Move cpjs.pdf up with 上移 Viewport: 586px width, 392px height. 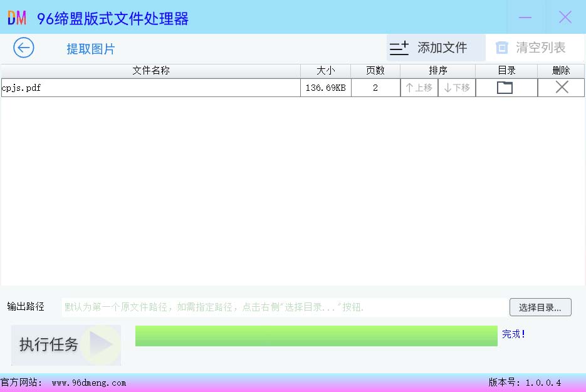[x=419, y=88]
